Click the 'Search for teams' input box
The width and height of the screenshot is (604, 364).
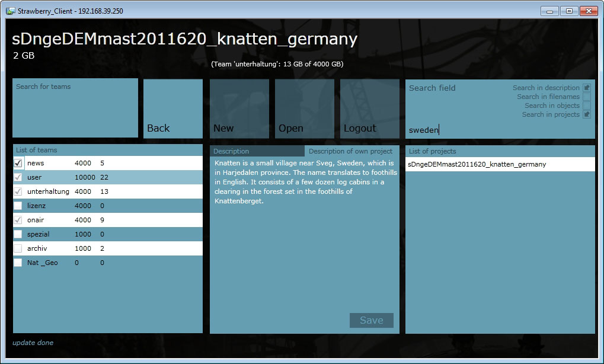[75, 108]
